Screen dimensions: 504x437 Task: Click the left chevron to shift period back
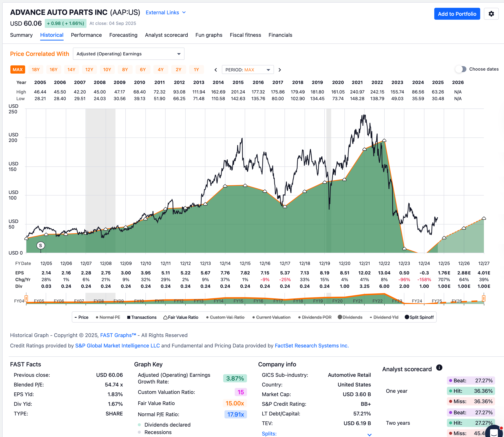pos(216,70)
